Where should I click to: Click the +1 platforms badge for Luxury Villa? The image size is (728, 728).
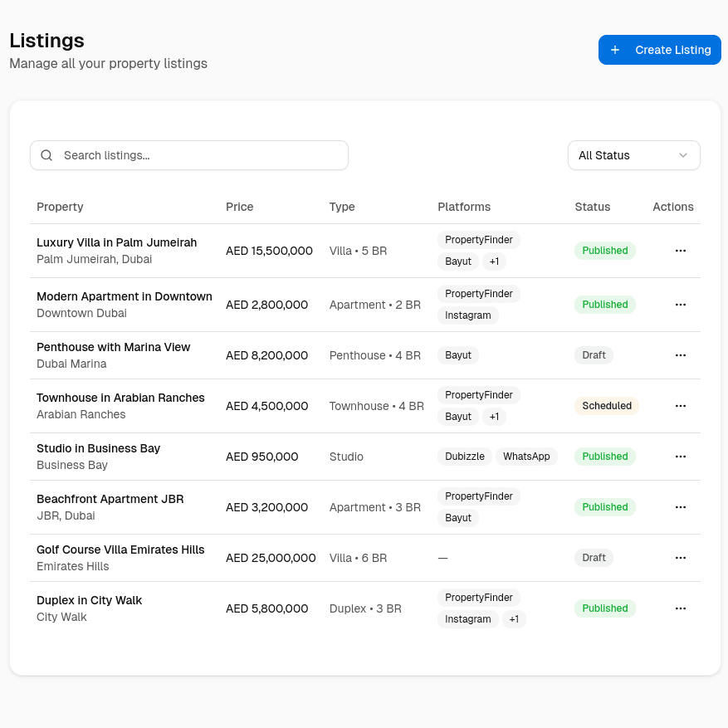pyautogui.click(x=494, y=261)
